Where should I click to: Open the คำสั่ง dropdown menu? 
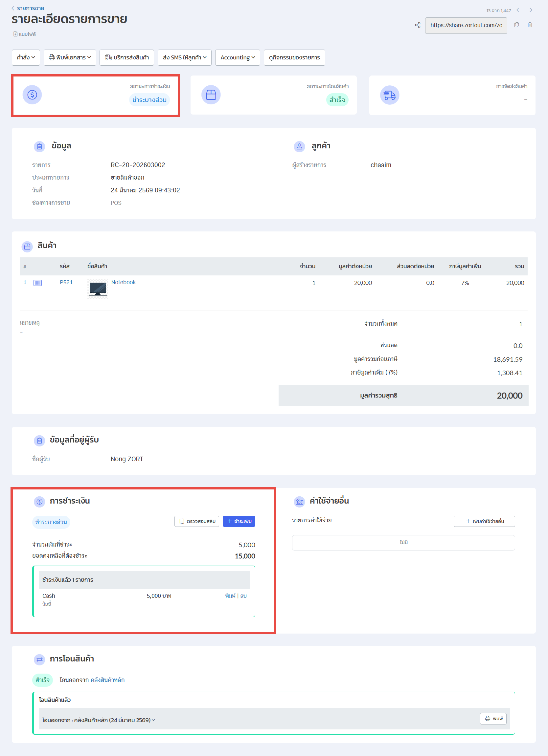(x=26, y=58)
